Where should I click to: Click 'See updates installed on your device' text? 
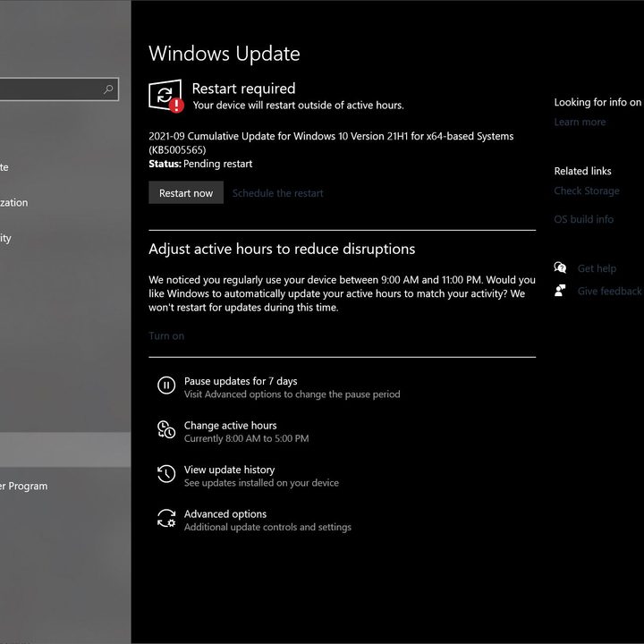point(261,483)
